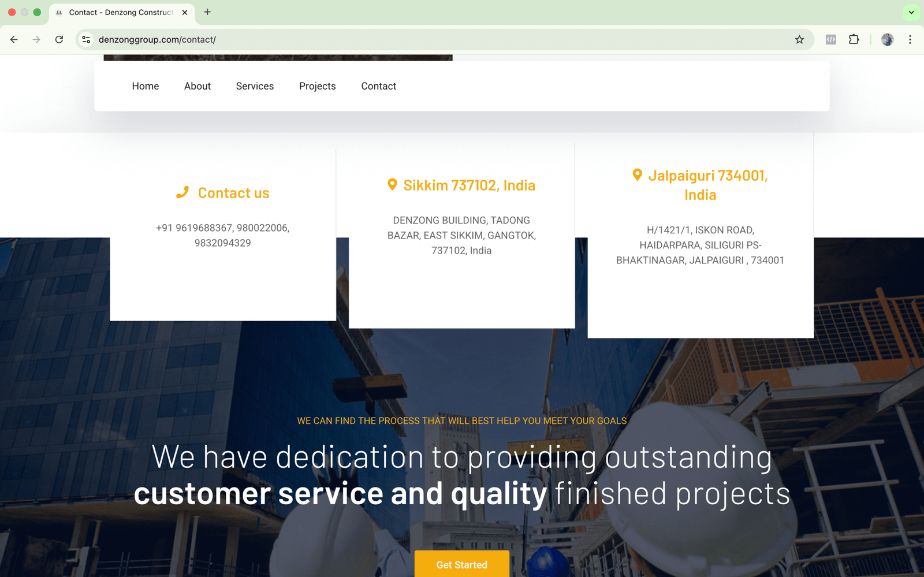Open the Projects page link
The width and height of the screenshot is (924, 577).
[x=317, y=86]
